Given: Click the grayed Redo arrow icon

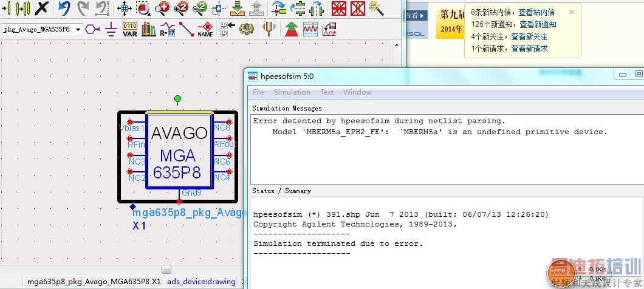Looking at the screenshot, I should coord(83,8).
